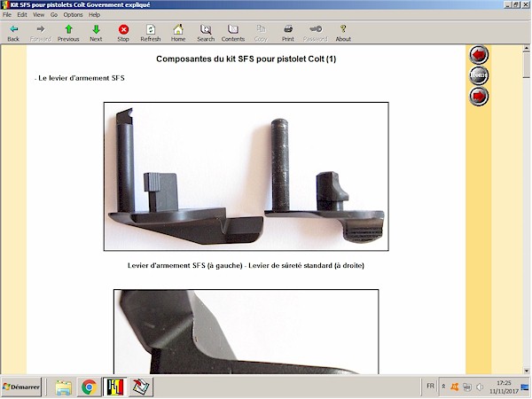Click the round red right-arrow button
This screenshot has height=399, width=532.
coord(479,97)
